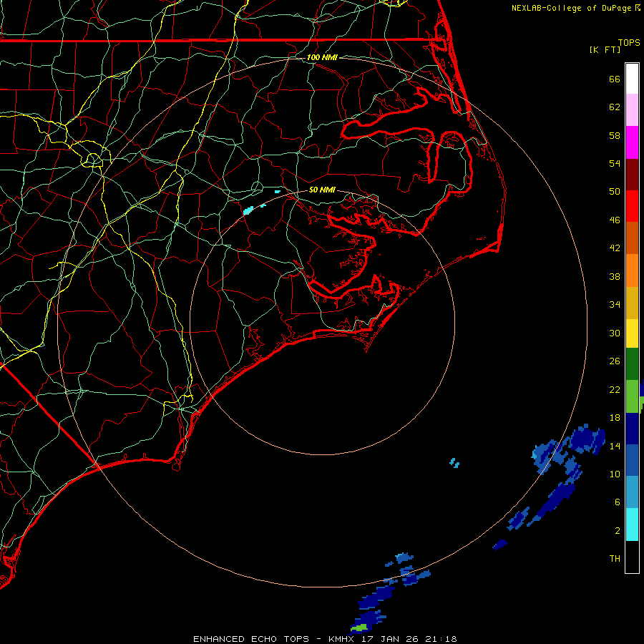The width and height of the screenshot is (644, 644).
Task: Click the 58 value on the legend
Action: coord(615,135)
